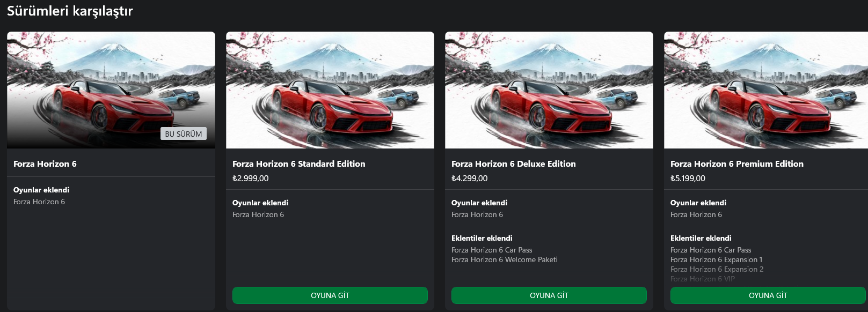Select the Forza Horizon 6 Standard Edition title
The height and width of the screenshot is (312, 868).
point(298,164)
